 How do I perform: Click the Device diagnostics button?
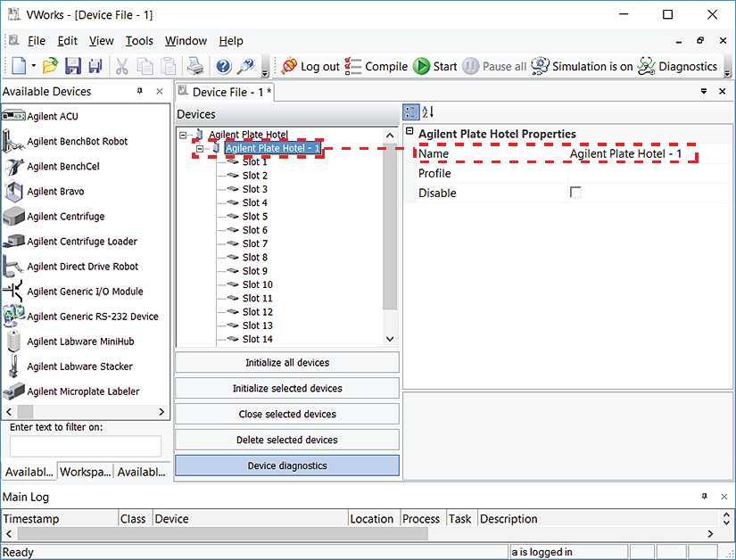287,465
